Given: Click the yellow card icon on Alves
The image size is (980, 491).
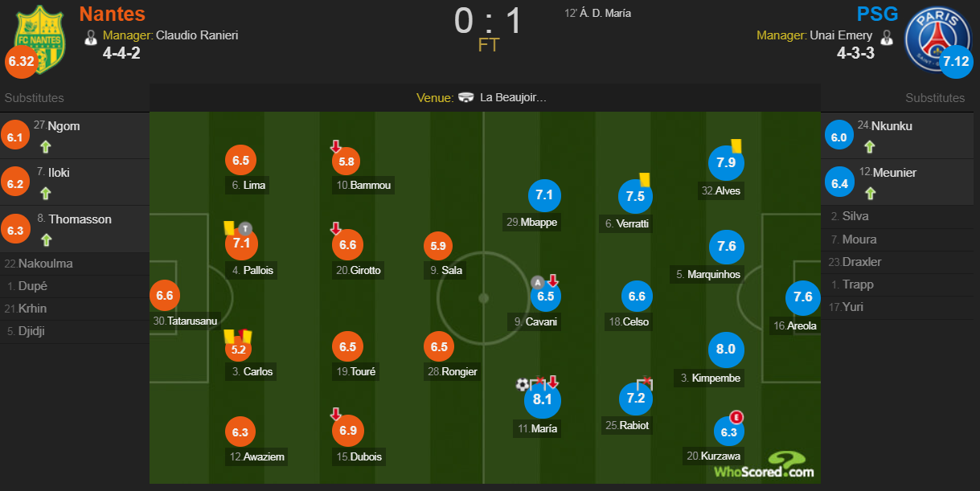Looking at the screenshot, I should [x=736, y=145].
